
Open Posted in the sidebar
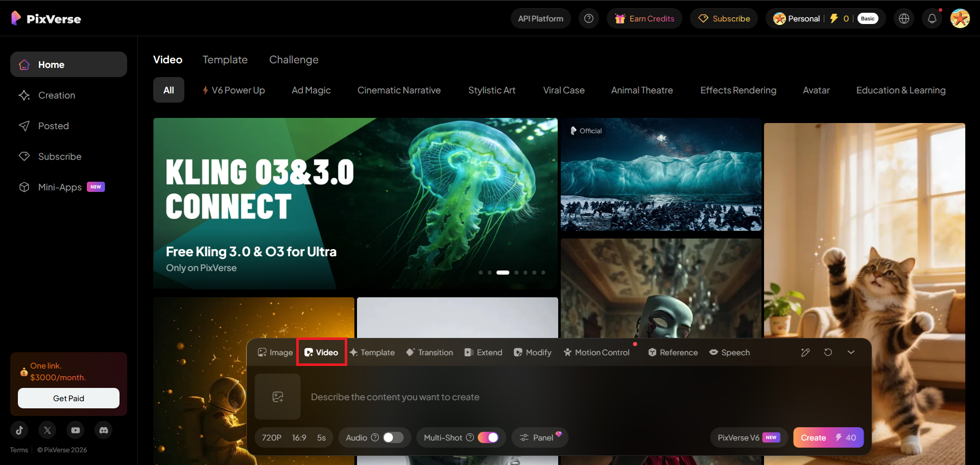[x=68, y=126]
